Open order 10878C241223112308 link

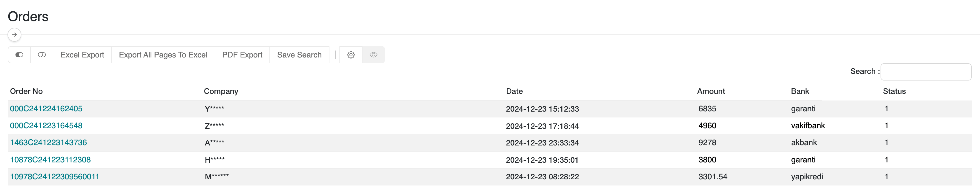point(50,160)
